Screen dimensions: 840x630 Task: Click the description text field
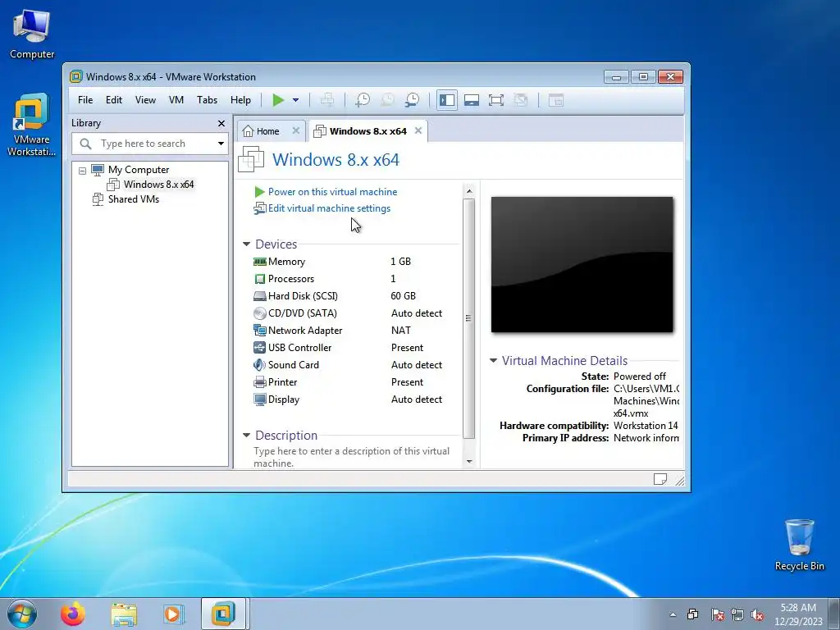pos(351,457)
